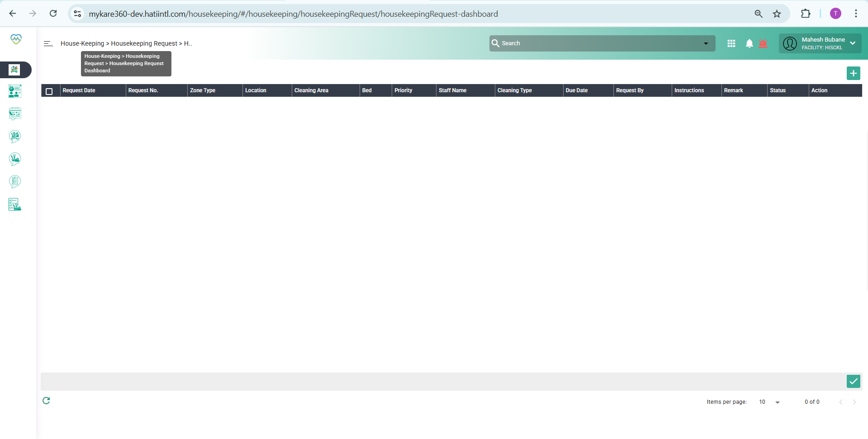The height and width of the screenshot is (439, 868).
Task: Open the cleaning cart speech bubble icon
Action: pyautogui.click(x=15, y=136)
